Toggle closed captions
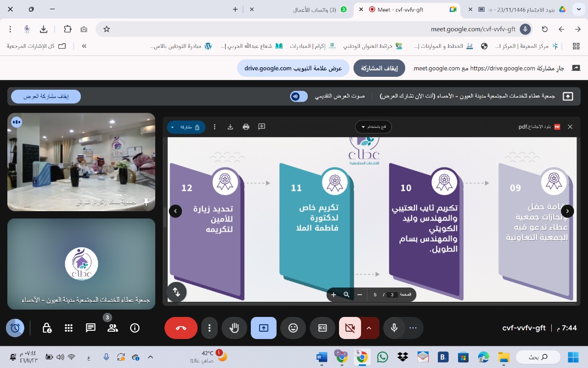588x368 pixels. tap(322, 328)
